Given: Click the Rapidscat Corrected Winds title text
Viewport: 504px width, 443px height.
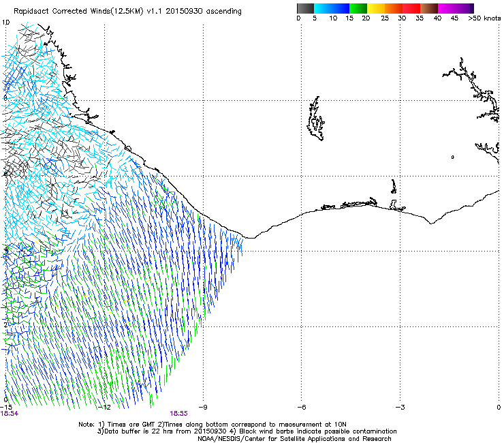Looking at the screenshot, I should (127, 12).
